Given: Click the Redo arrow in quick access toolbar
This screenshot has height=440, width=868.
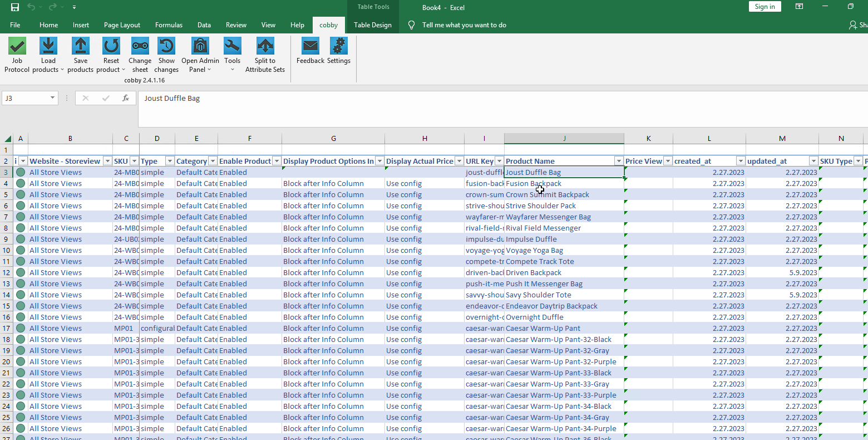Looking at the screenshot, I should coord(53,7).
